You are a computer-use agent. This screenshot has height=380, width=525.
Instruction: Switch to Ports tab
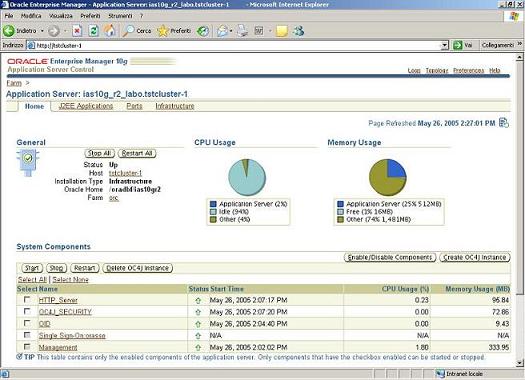(x=134, y=106)
